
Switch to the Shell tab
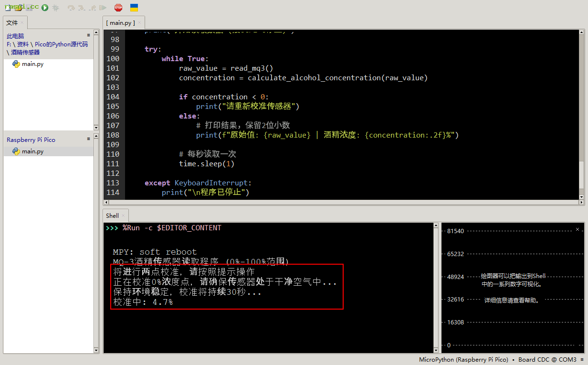[x=112, y=215]
